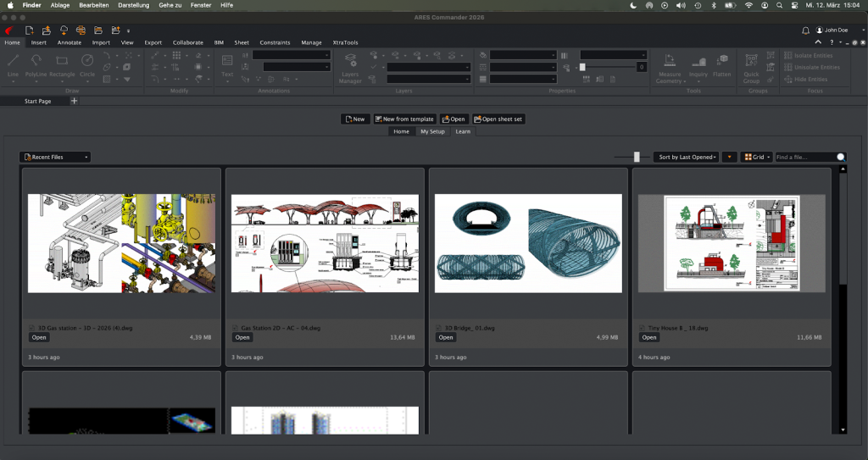Image resolution: width=868 pixels, height=460 pixels.
Task: Click the ARES red logo application icon
Action: pyautogui.click(x=8, y=30)
